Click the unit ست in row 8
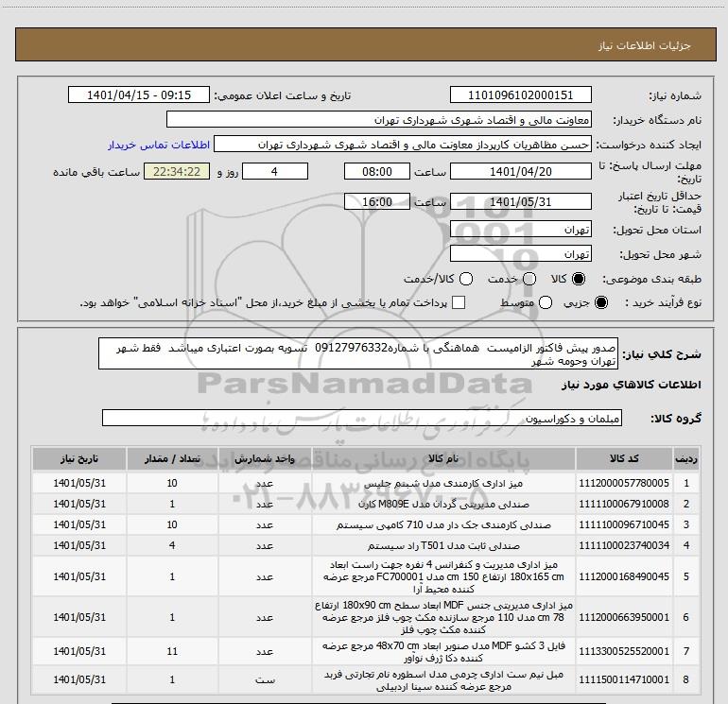This screenshot has height=704, width=728. tap(265, 679)
